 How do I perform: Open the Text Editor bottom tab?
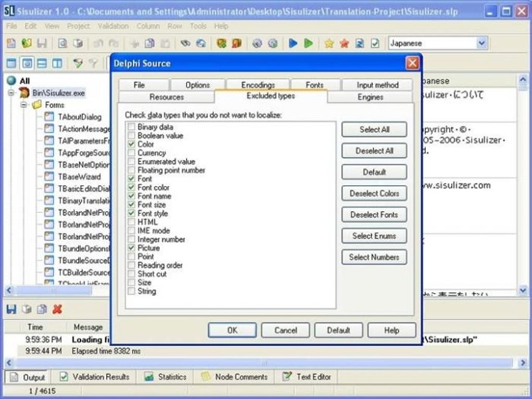307,377
